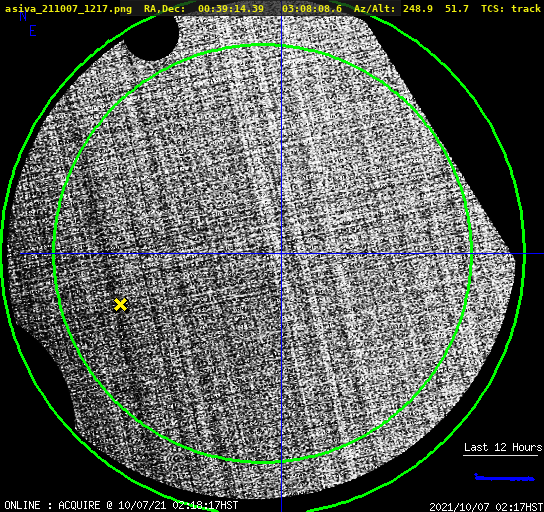Click the blue N compass label

23,16
